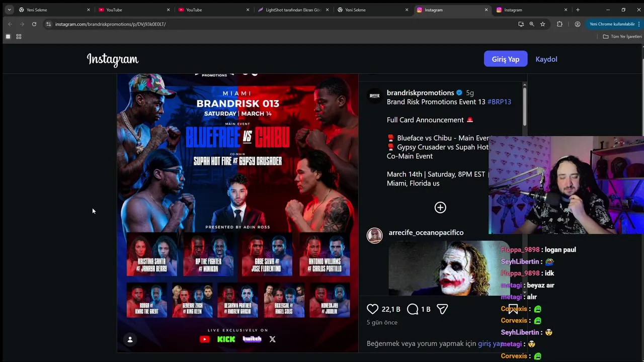Open arrecife_oceanopacifico username link
Viewport: 644px width, 362px height.
click(x=426, y=232)
